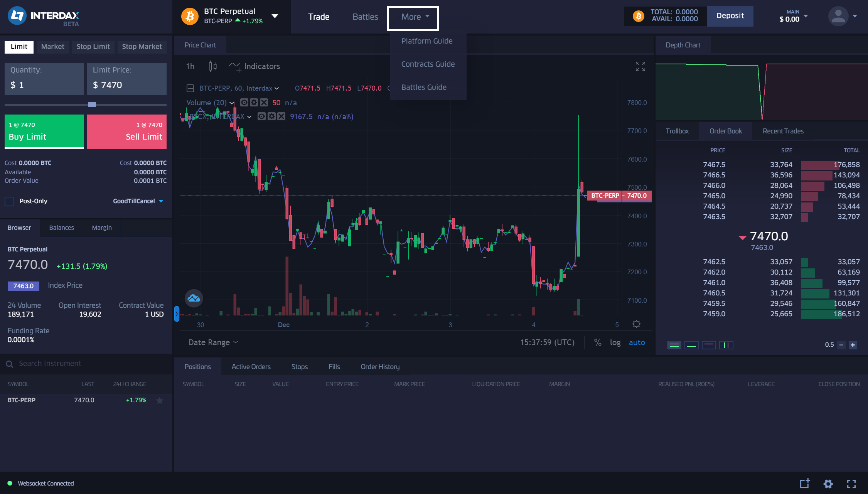
Task: Open platform settings gear in the footer
Action: (x=828, y=484)
